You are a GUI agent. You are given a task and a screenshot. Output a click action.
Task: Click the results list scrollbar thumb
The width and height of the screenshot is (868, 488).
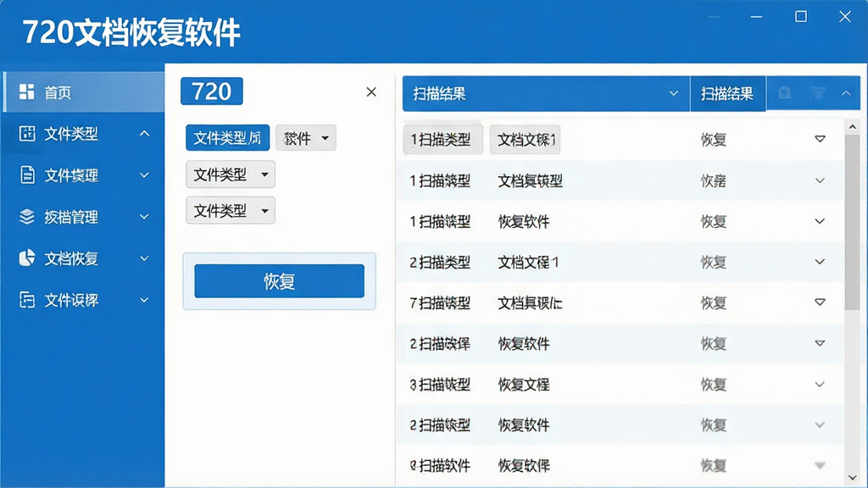(x=853, y=221)
